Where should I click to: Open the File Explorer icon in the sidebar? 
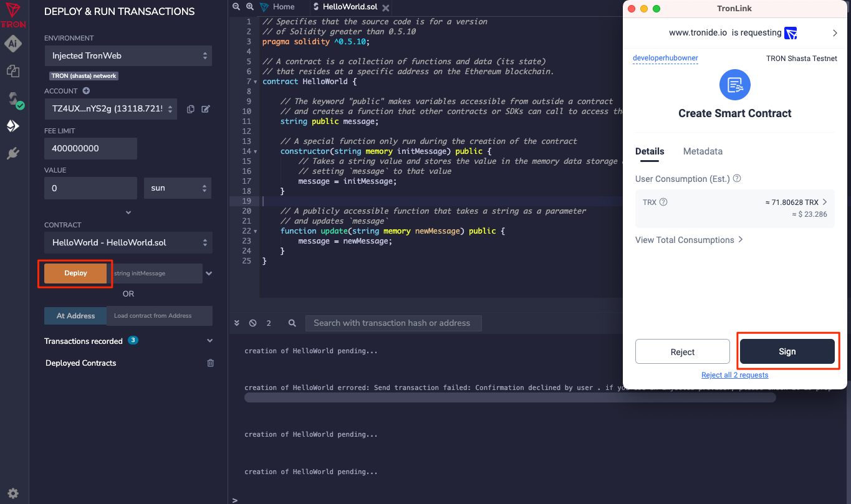(x=13, y=71)
